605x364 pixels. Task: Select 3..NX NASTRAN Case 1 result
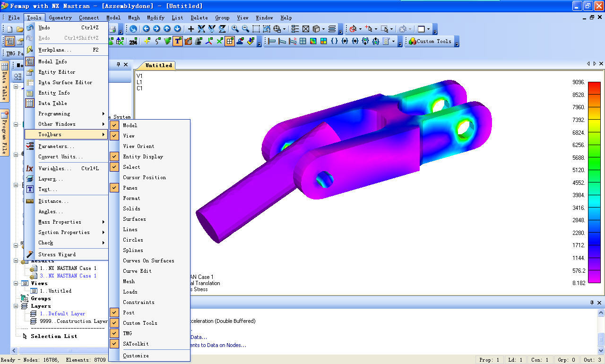click(68, 276)
